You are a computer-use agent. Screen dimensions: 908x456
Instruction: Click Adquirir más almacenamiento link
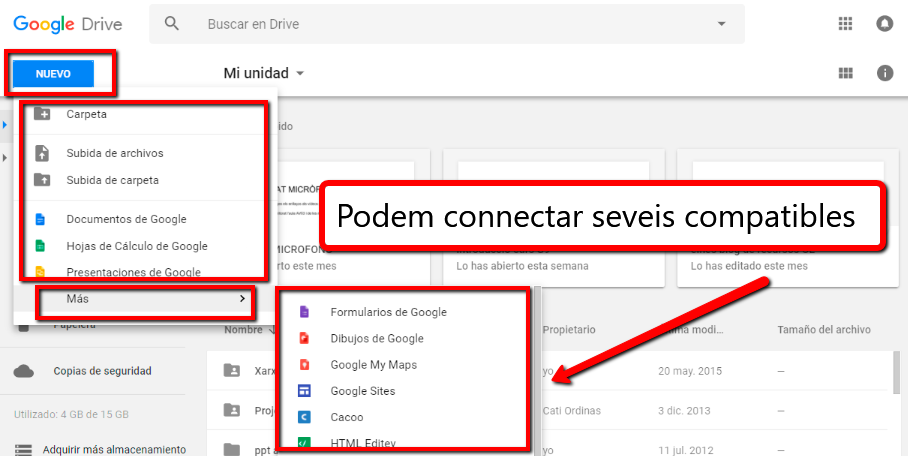[x=115, y=450]
